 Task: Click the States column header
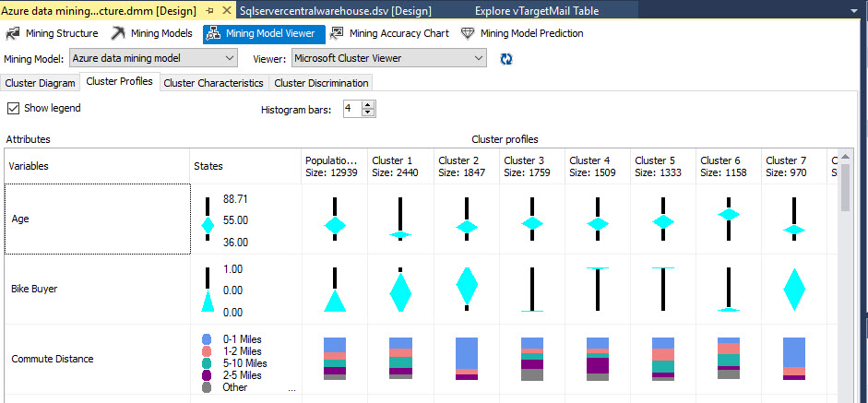coord(245,166)
